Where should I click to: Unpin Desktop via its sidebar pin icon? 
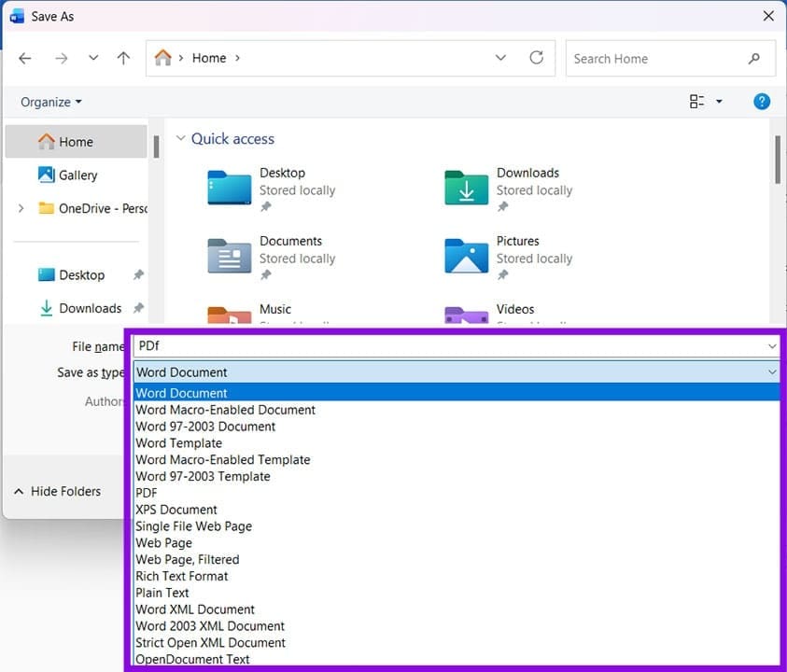click(x=138, y=274)
